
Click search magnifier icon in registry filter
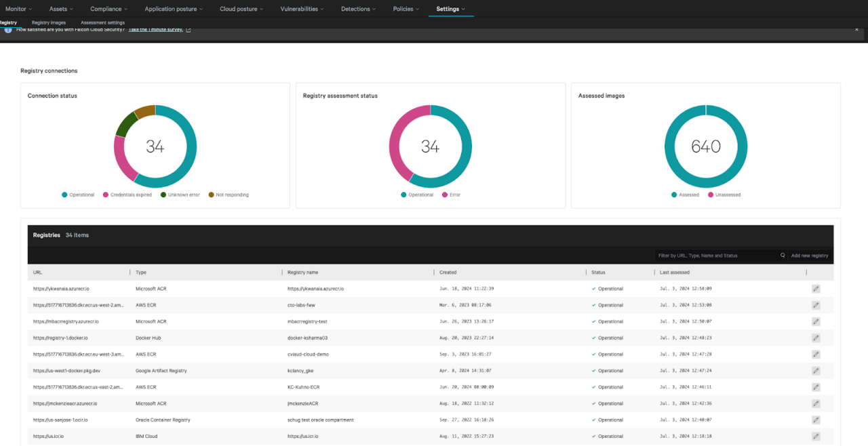[783, 256]
